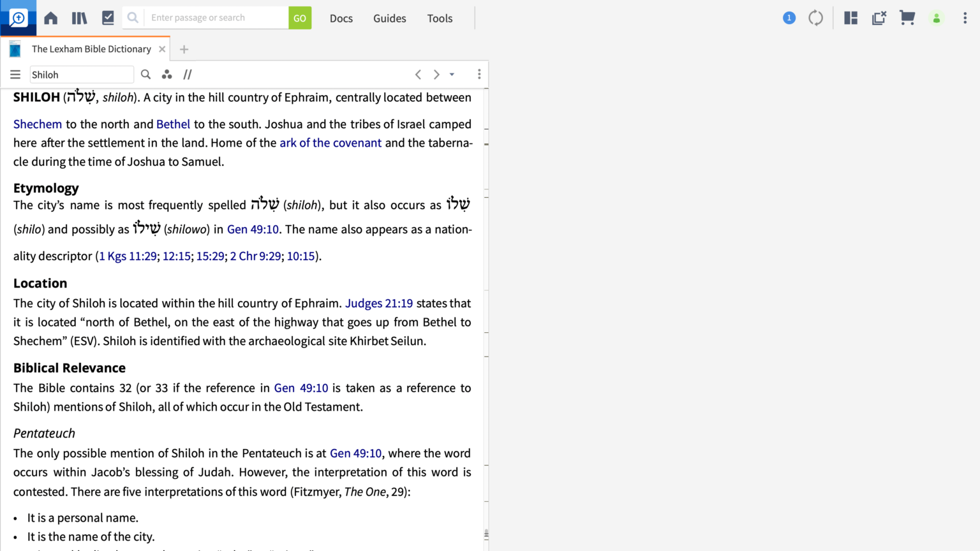Open the dictionary panel three-dot menu

coord(479,75)
